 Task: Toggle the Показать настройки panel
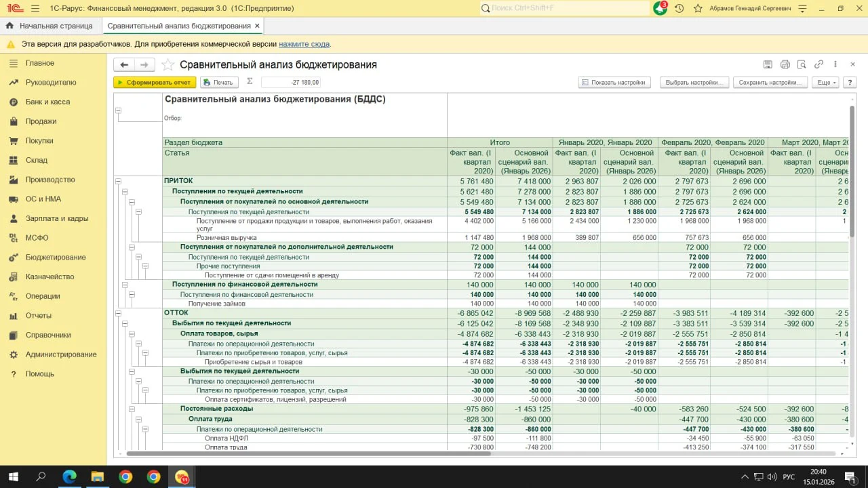pos(614,82)
